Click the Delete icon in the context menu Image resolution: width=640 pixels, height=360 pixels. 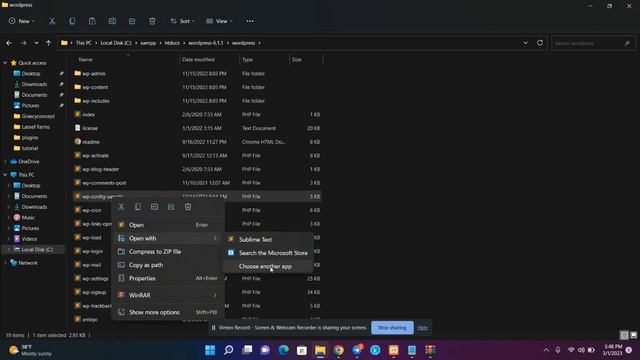[x=188, y=207]
